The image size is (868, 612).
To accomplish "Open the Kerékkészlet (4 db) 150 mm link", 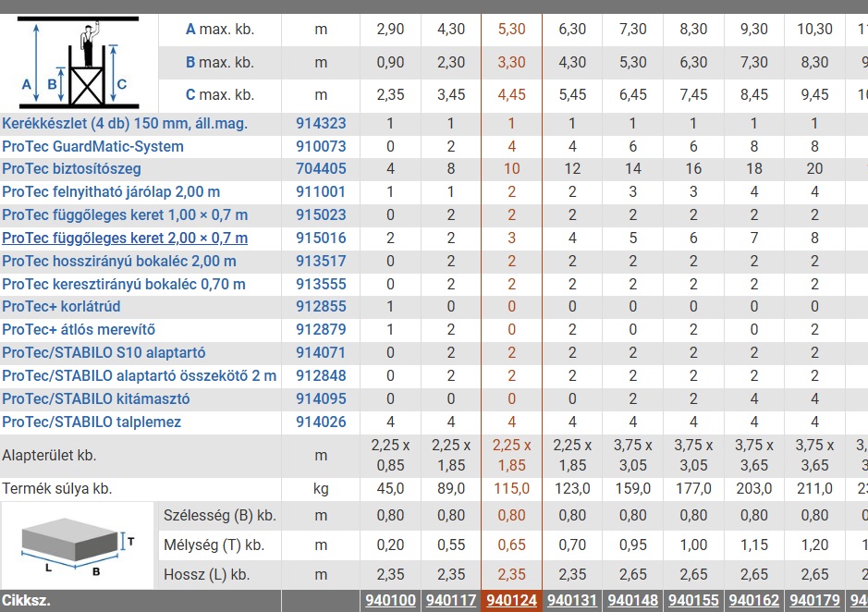I will (x=125, y=123).
